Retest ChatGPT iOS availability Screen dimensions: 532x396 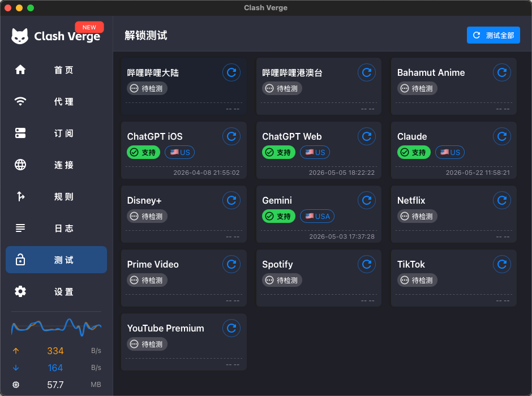[231, 136]
